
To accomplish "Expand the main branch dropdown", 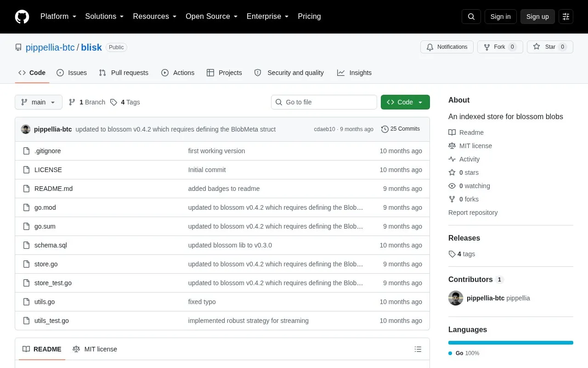I will [x=39, y=102].
